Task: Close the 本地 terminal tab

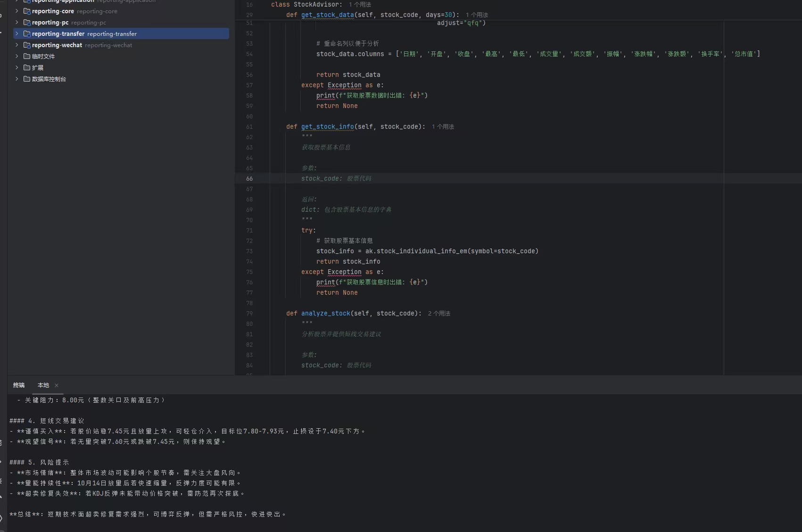Action: pos(57,385)
